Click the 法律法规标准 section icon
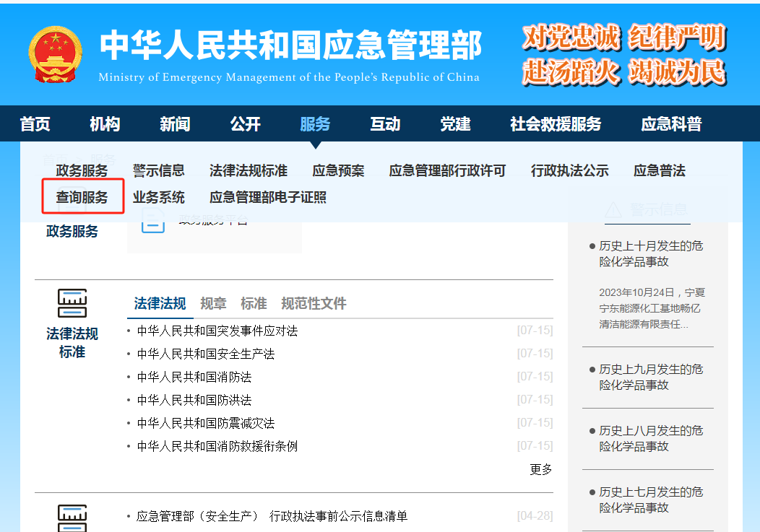 (x=72, y=303)
